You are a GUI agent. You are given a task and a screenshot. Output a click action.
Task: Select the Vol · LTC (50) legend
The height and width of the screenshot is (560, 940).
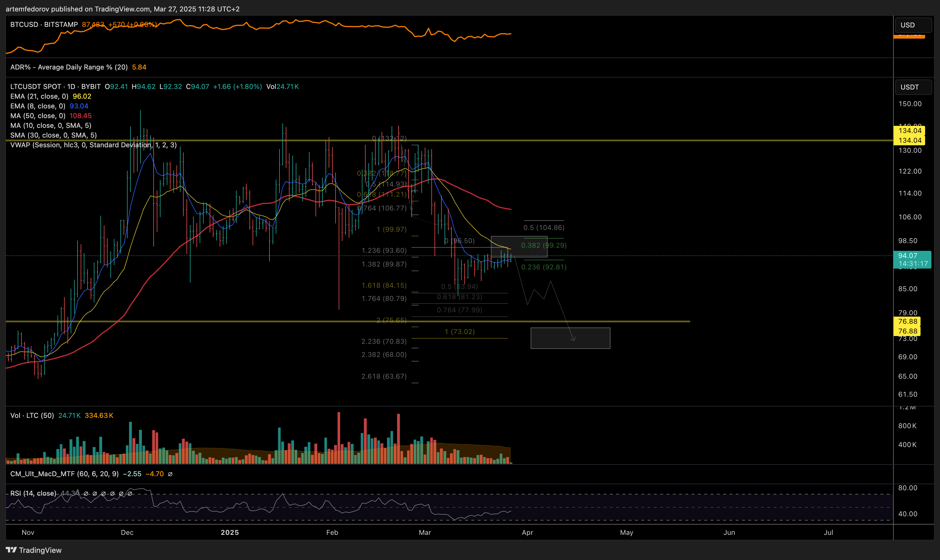pos(32,416)
